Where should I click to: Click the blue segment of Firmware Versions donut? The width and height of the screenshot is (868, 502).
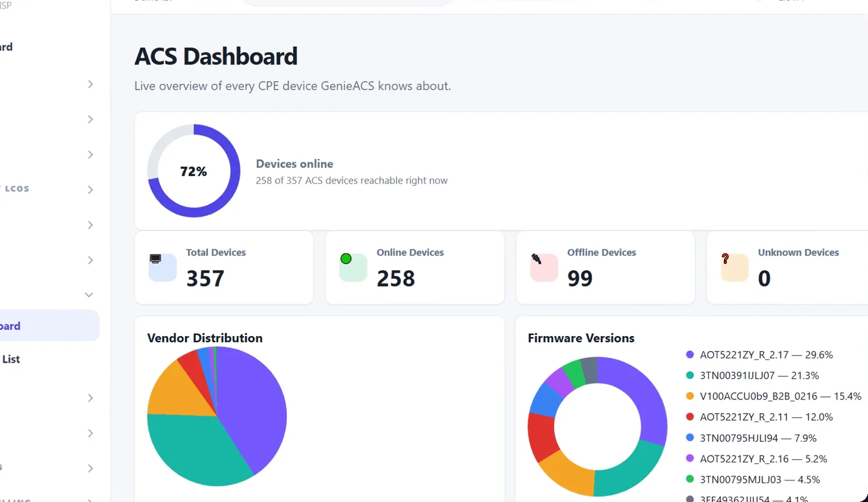546,399
